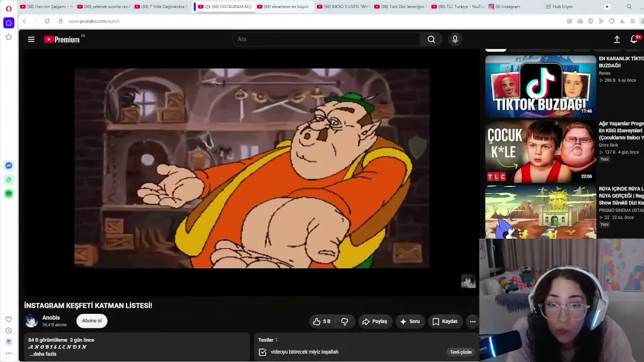Click 'Testi çözün' quiz button
This screenshot has height=362, width=644.
pos(461,352)
